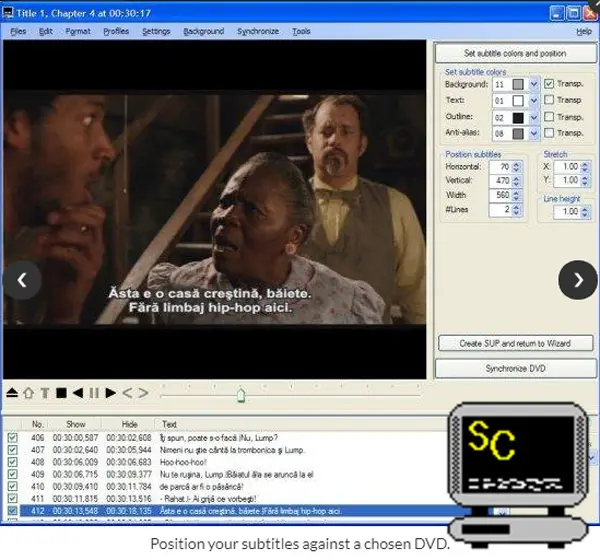
Task: Click the Anti-alias gray color swatch
Action: [518, 134]
